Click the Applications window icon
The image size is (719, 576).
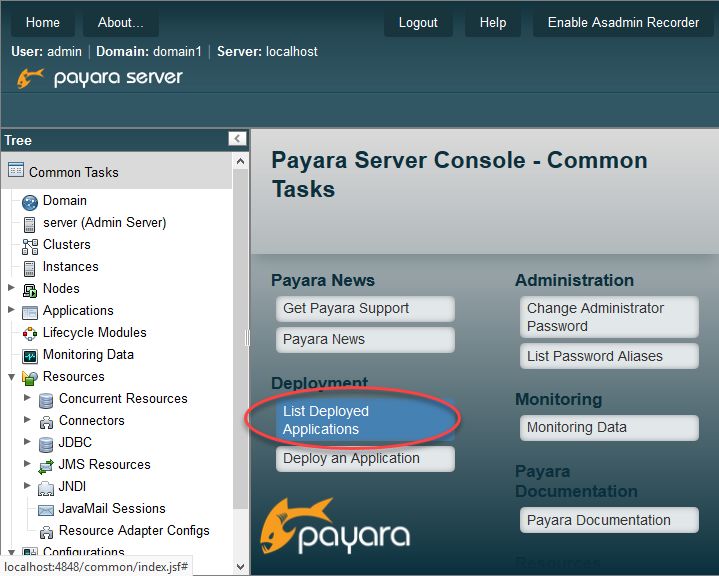[30, 312]
